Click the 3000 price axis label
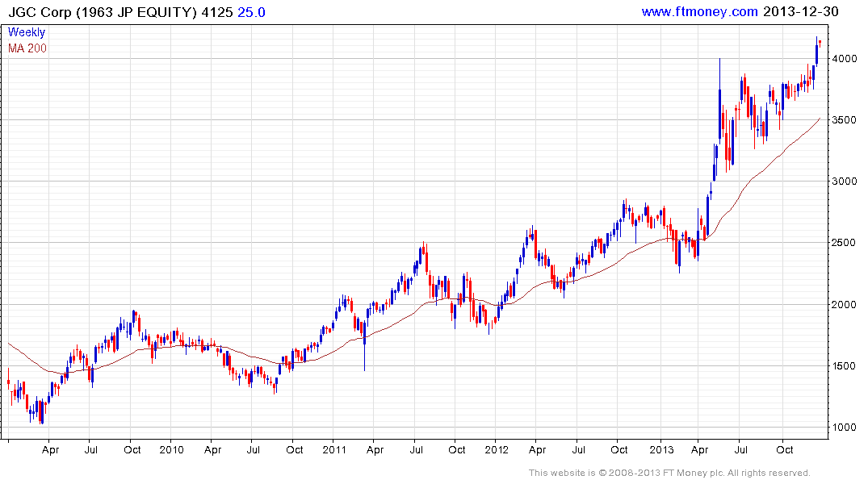This screenshot has height=484, width=868. click(x=845, y=181)
